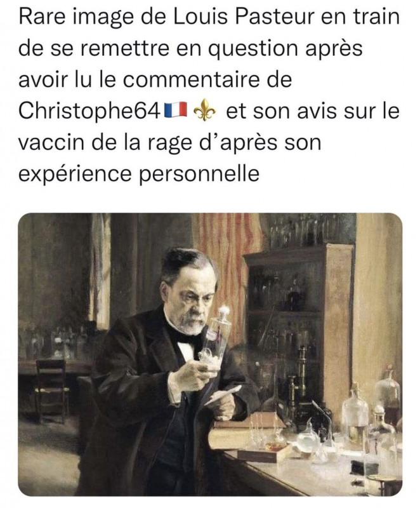The image size is (420, 508).
Task: Open the attached painting image
Action: click(210, 354)
